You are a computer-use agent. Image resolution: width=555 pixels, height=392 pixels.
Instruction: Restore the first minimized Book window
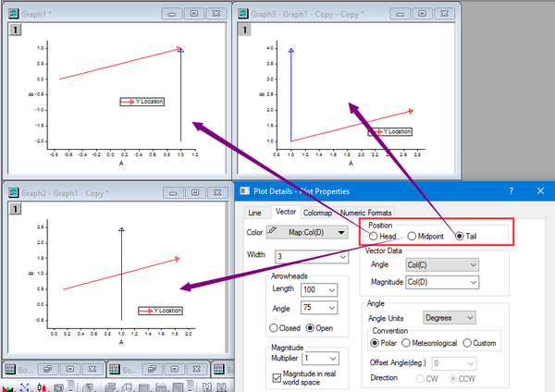[47, 369]
